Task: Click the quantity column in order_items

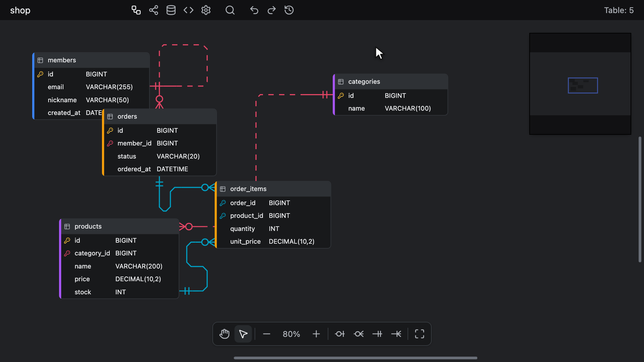Action: click(x=243, y=229)
